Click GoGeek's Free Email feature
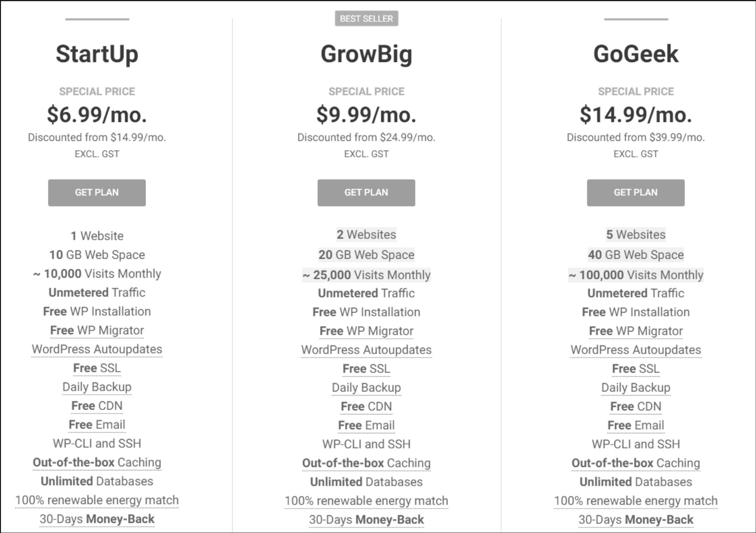This screenshot has height=533, width=756. (636, 425)
